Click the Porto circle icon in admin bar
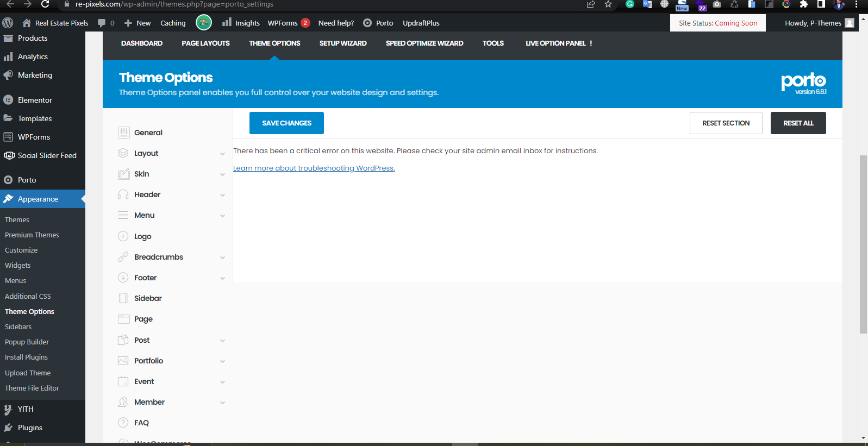The height and width of the screenshot is (446, 868). [367, 23]
